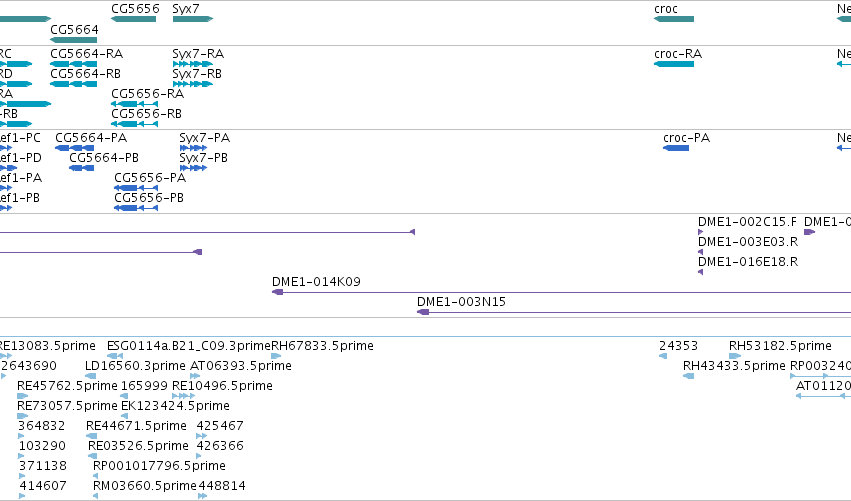The height and width of the screenshot is (501, 851).
Task: Click the 414607 EST label
Action: pyautogui.click(x=43, y=486)
